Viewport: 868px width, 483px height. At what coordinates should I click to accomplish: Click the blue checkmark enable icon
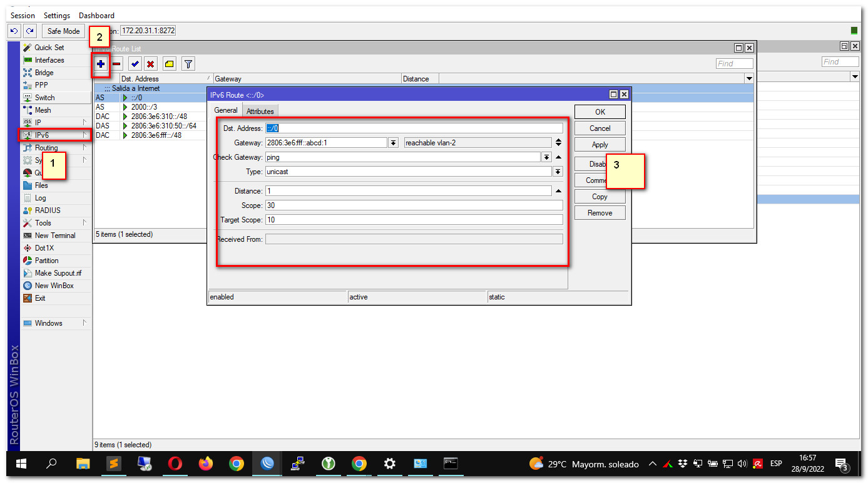(135, 64)
